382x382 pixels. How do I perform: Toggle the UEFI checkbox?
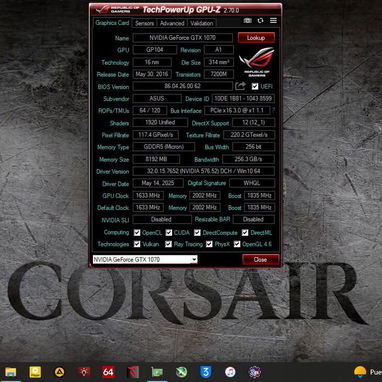[x=255, y=86]
